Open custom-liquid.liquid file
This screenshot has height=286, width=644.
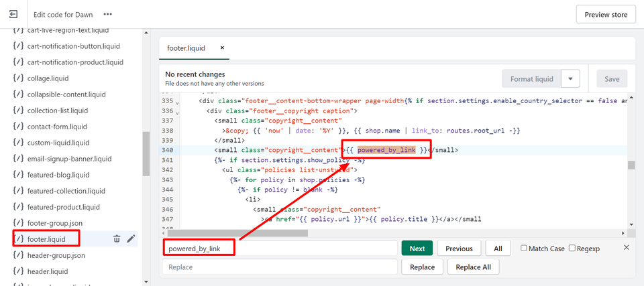58,143
